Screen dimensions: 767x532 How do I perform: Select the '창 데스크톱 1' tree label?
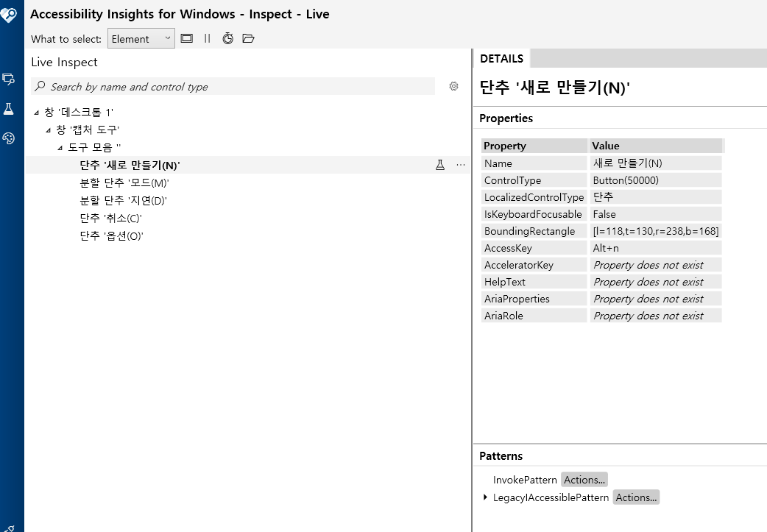click(79, 113)
